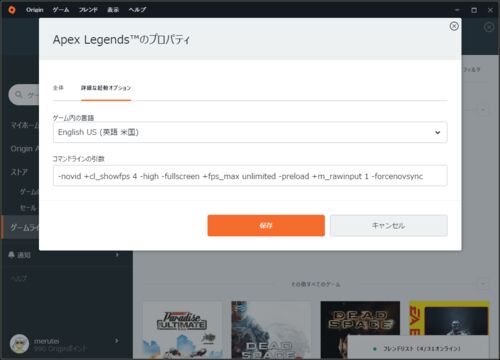This screenshot has width=500, height=360.
Task: Close the Apex Legends properties dialog
Action: point(454,26)
